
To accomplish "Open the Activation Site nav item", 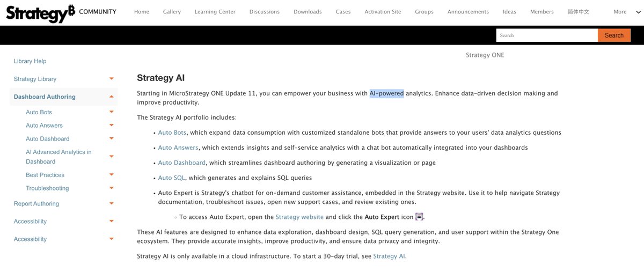I will click(x=383, y=12).
